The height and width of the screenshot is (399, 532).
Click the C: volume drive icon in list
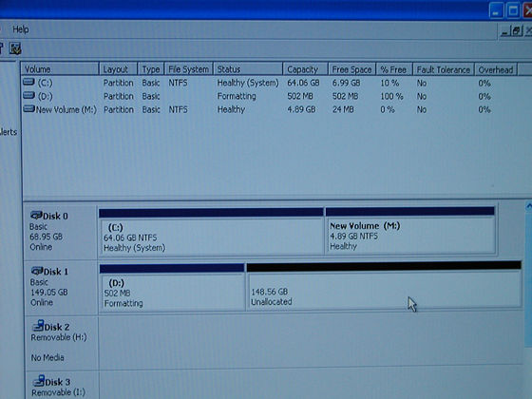coord(28,82)
